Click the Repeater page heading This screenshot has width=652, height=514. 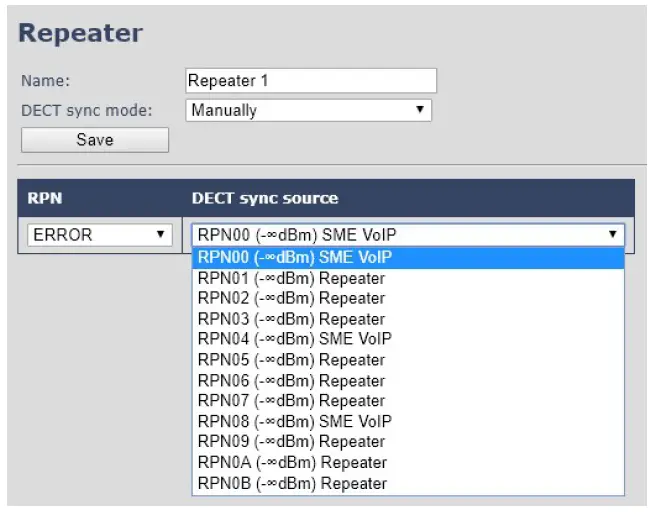pos(81,32)
